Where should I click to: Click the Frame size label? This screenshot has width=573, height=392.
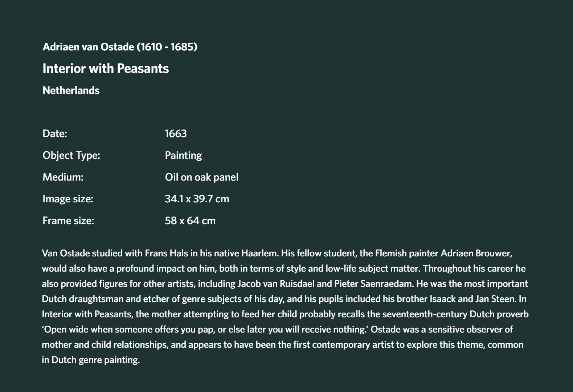tap(68, 220)
